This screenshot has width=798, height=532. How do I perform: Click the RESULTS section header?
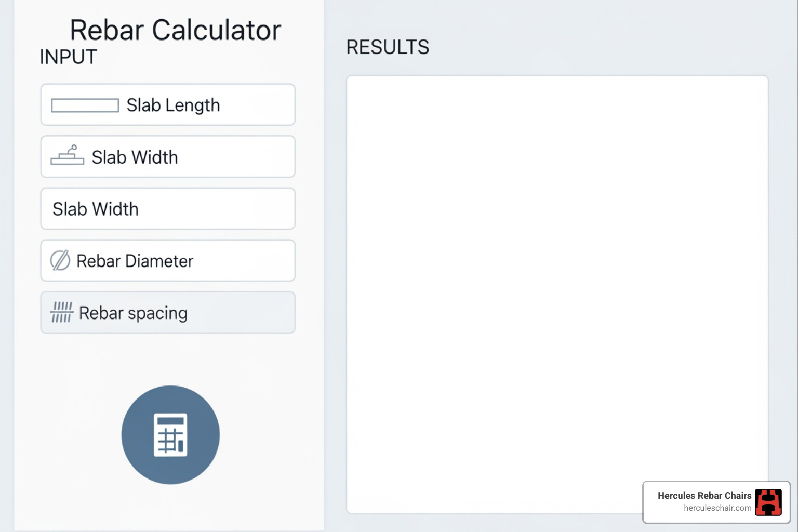(388, 47)
